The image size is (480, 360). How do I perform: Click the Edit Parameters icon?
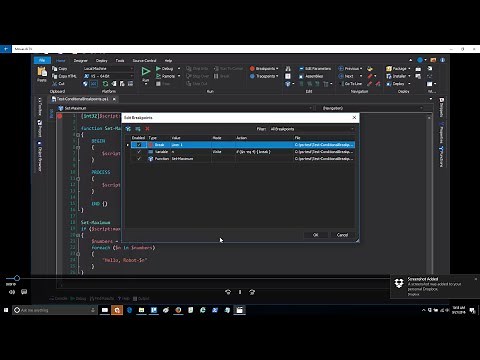point(301,68)
